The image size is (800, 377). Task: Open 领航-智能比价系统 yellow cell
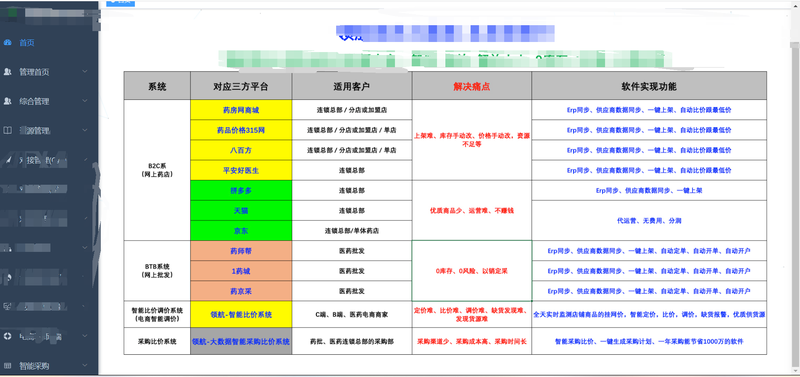[x=241, y=314]
